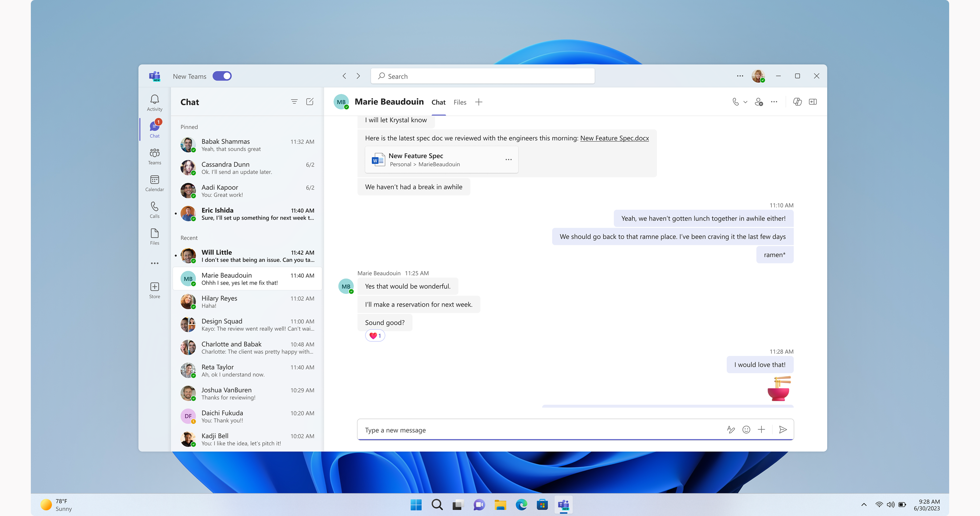Open the New Feature Spec file card

pos(441,160)
